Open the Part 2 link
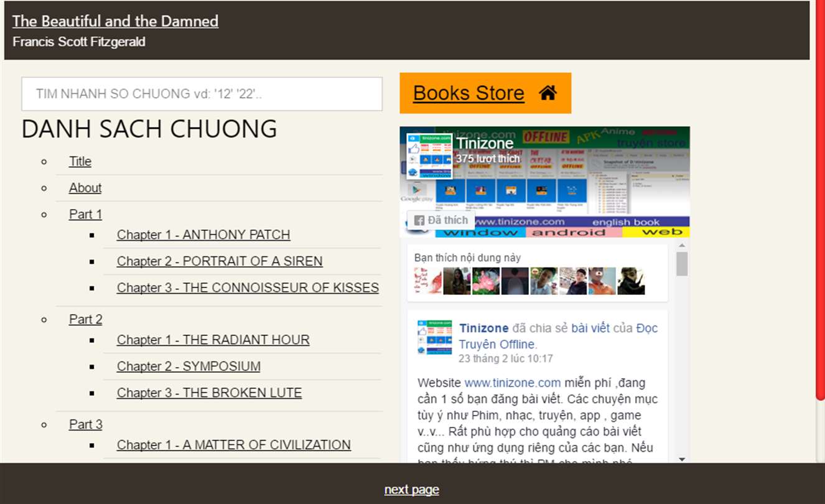825x504 pixels. coord(85,319)
